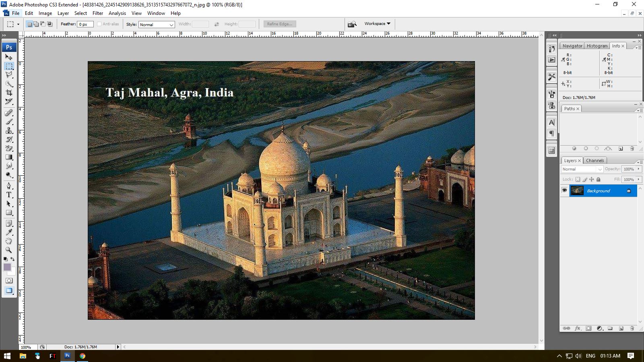Select the Move tool
Image resolution: width=644 pixels, height=362 pixels.
(x=9, y=57)
